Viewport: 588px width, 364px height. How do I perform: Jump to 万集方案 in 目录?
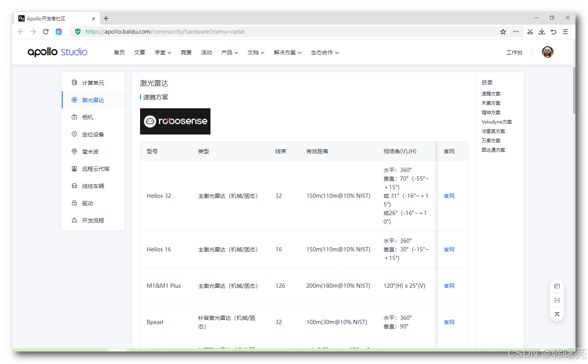pos(491,141)
